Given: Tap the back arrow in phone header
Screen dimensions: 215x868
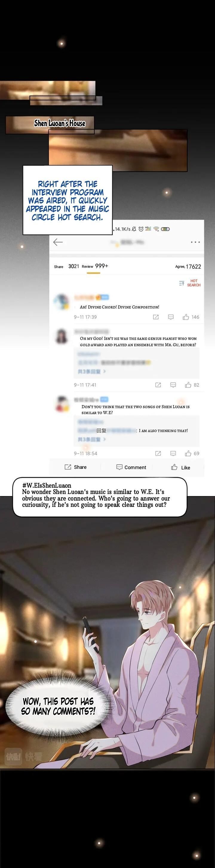Looking at the screenshot, I should (x=58, y=242).
